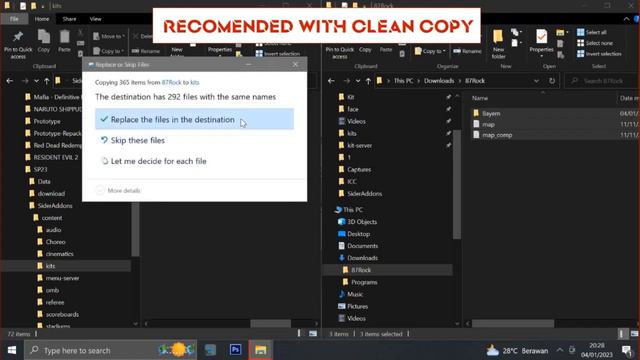
Task: Open Copy to dropdown in right window
Action: tap(430, 51)
